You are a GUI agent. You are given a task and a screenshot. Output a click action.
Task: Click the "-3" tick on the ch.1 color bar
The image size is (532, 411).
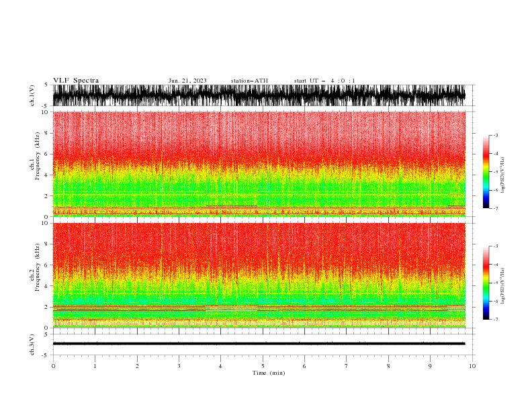tap(495, 135)
